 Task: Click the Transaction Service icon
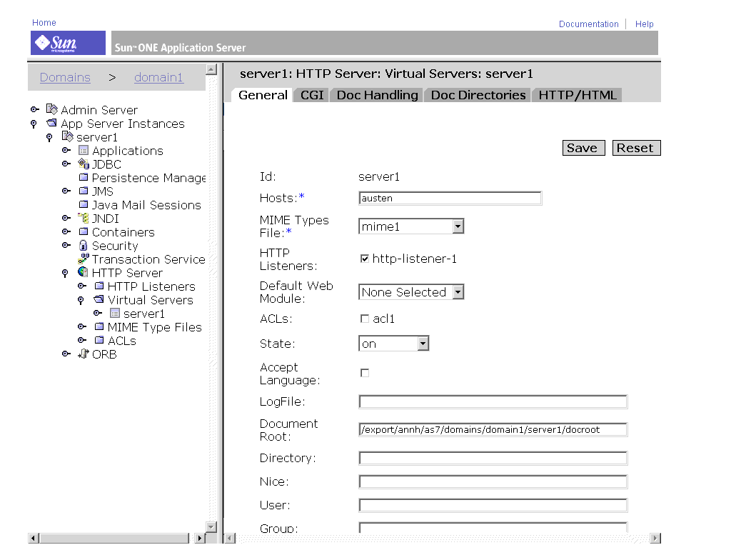(x=84, y=258)
